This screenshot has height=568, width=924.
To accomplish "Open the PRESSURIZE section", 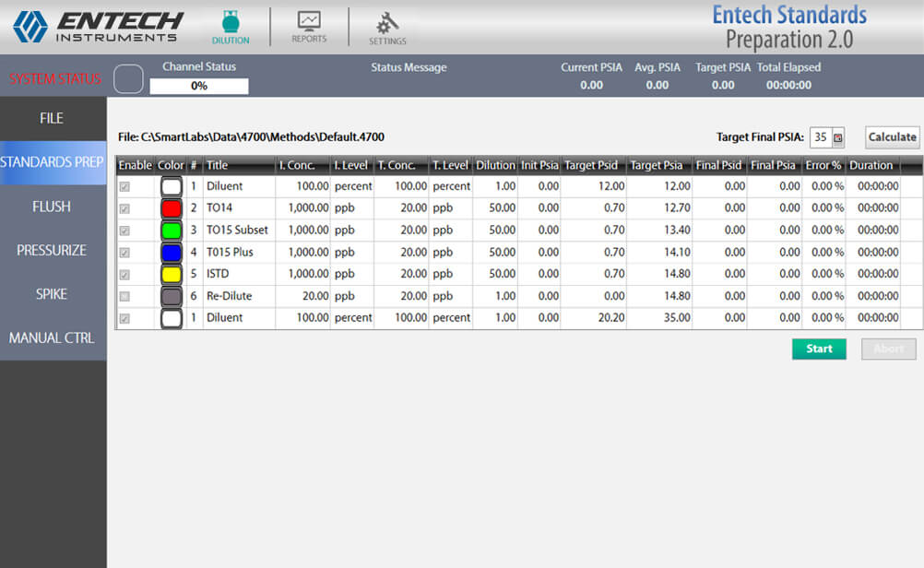I will tap(53, 251).
